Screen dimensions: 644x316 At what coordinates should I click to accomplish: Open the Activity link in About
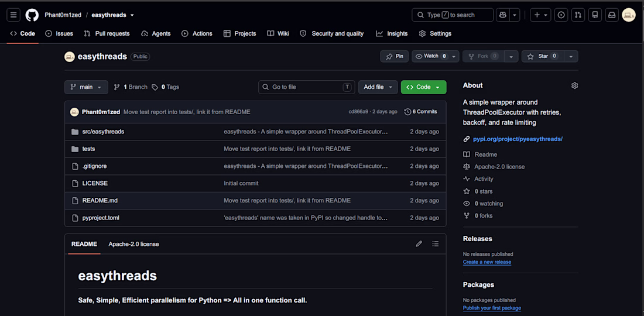(x=484, y=179)
